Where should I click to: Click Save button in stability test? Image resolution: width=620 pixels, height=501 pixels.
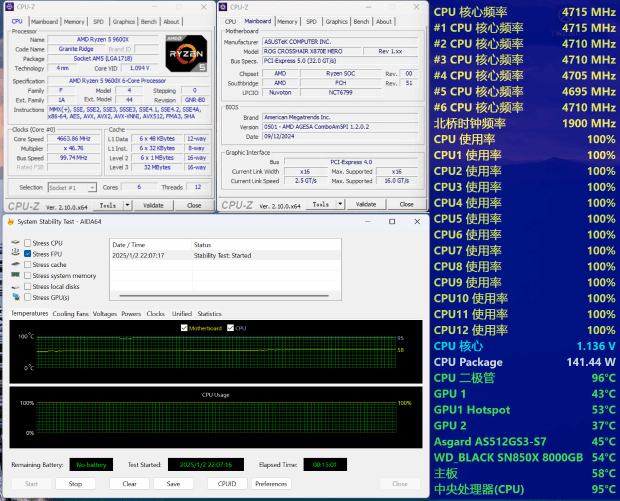[x=173, y=484]
